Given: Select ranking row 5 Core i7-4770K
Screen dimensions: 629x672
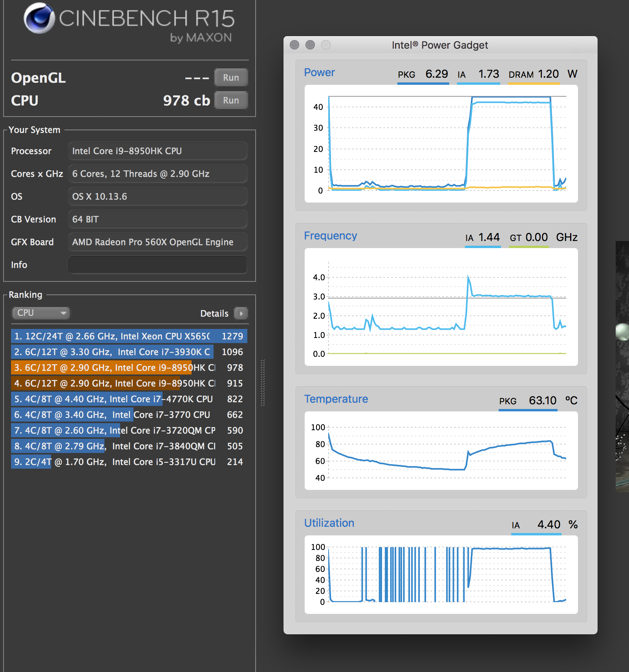Looking at the screenshot, I should (129, 399).
